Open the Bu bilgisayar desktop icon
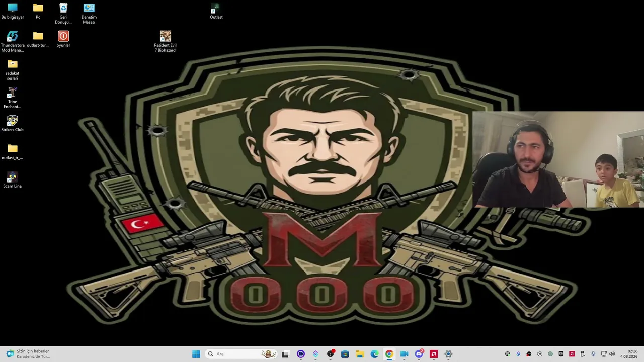This screenshot has width=644, height=362. click(x=13, y=11)
